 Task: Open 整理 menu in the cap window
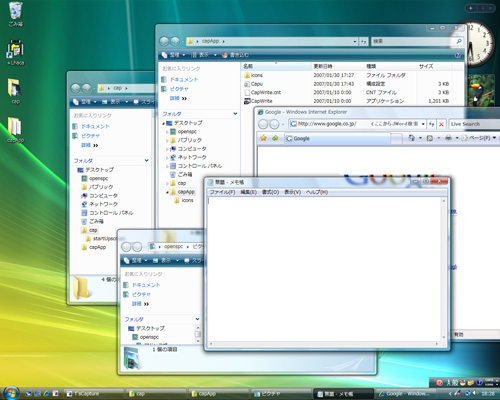pos(85,102)
